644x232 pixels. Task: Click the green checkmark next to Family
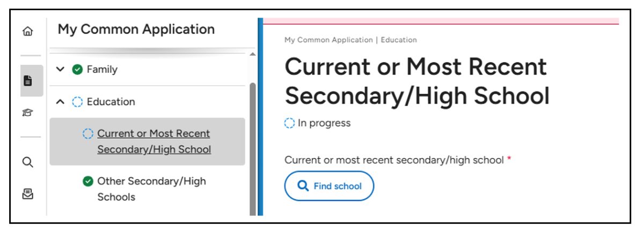(x=77, y=70)
